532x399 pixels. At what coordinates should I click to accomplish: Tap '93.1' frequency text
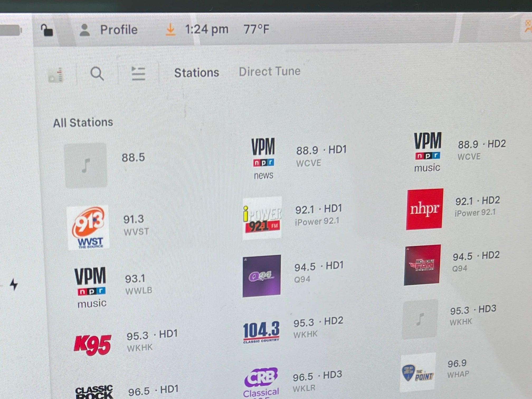tap(135, 279)
